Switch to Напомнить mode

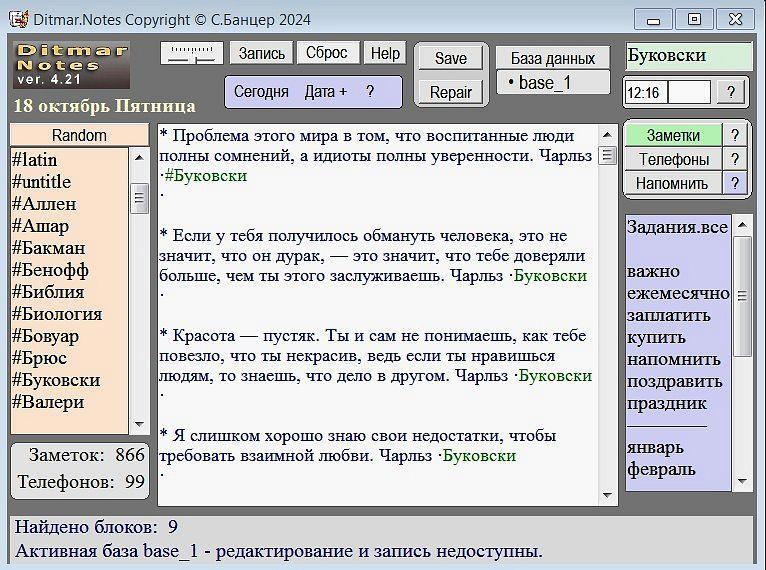click(673, 183)
